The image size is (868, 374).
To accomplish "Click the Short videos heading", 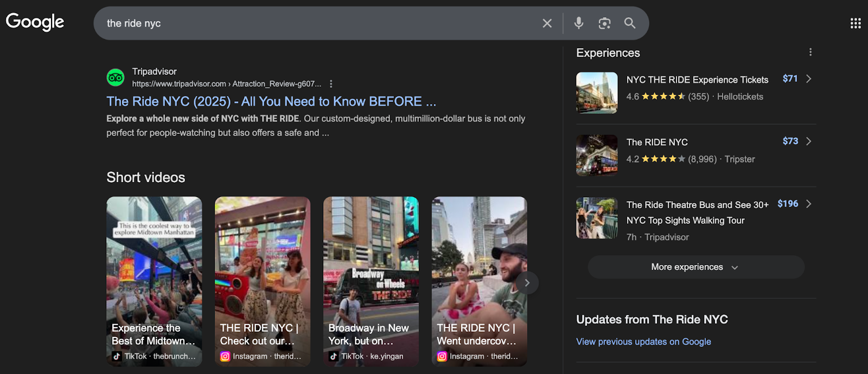I will click(x=146, y=177).
